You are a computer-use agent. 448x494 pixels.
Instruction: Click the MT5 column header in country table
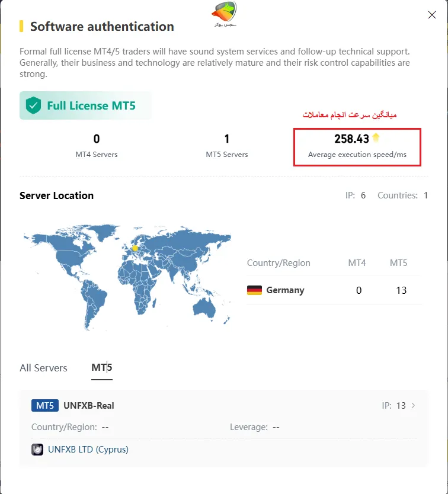coord(398,263)
